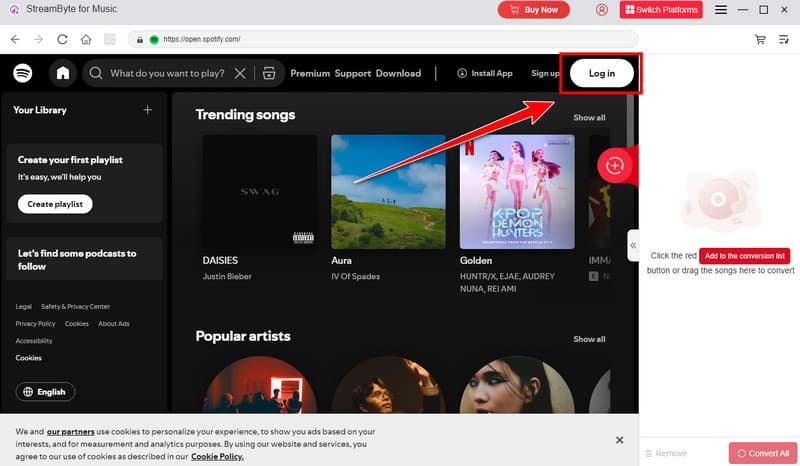Click Buy Now button
The height and width of the screenshot is (466, 800).
point(534,10)
